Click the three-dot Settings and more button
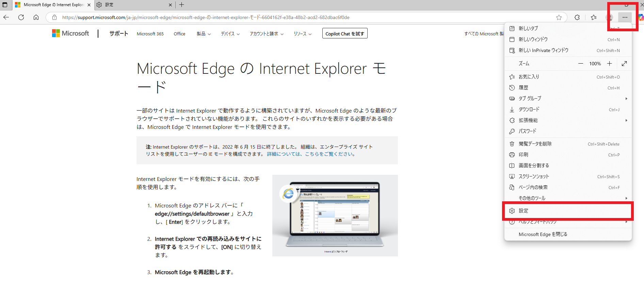Screen dimensions: 644x286 click(x=625, y=17)
